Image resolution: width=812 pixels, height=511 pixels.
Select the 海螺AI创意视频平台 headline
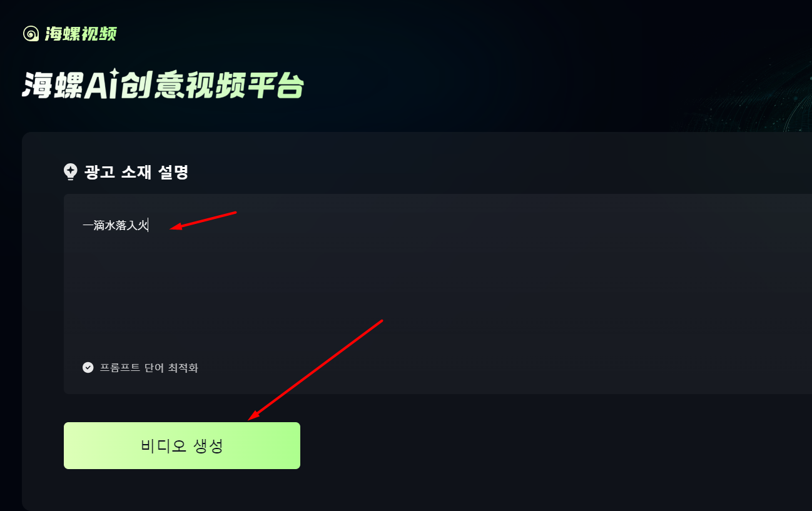click(x=163, y=85)
